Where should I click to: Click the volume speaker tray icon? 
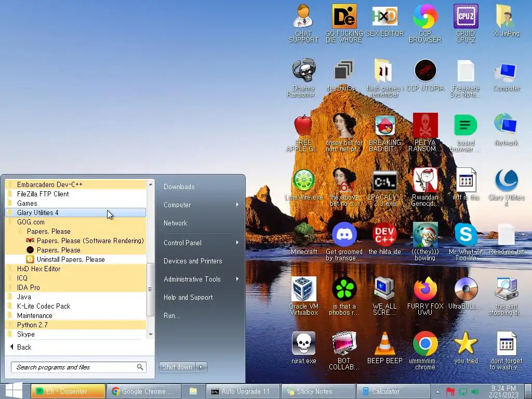(475, 392)
